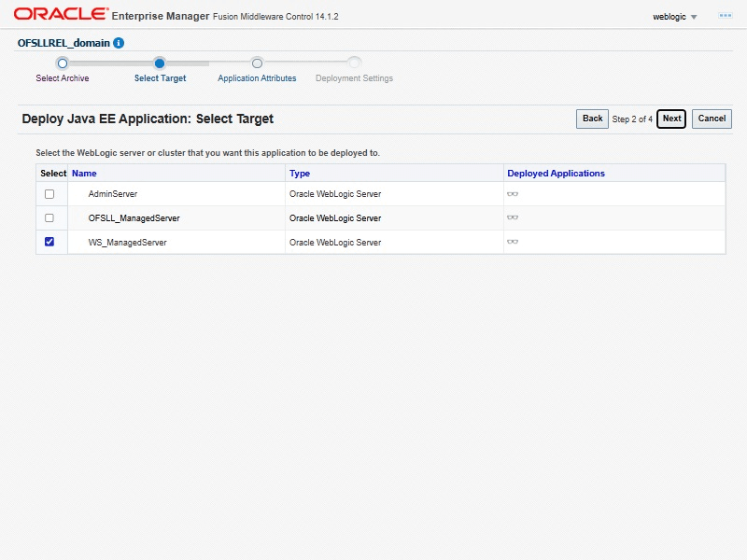Image resolution: width=747 pixels, height=560 pixels.
Task: Check the OFSLL_ManagedServer checkbox
Action: click(49, 218)
